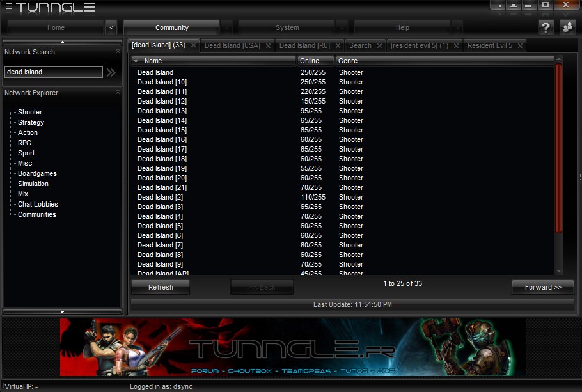Collapse the Network Explorer panel chevron
The width and height of the screenshot is (582, 392).
[x=118, y=91]
